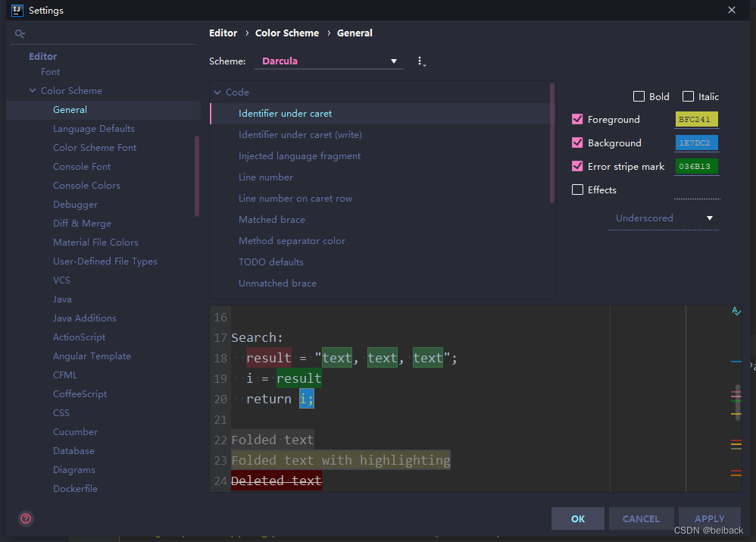This screenshot has width=756, height=542.
Task: Enable the Bold checkbox
Action: [x=639, y=96]
